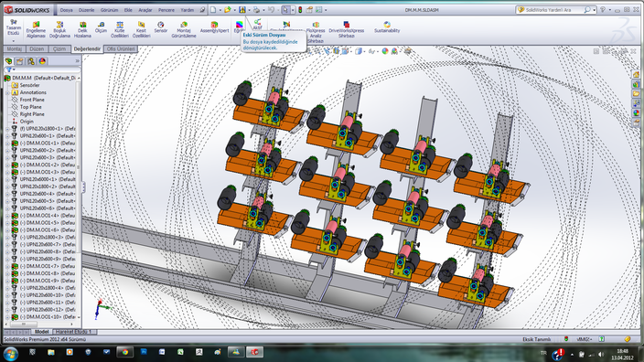Run Engelleme Algılaması interference detection
This screenshot has height=362, width=644.
pyautogui.click(x=36, y=30)
